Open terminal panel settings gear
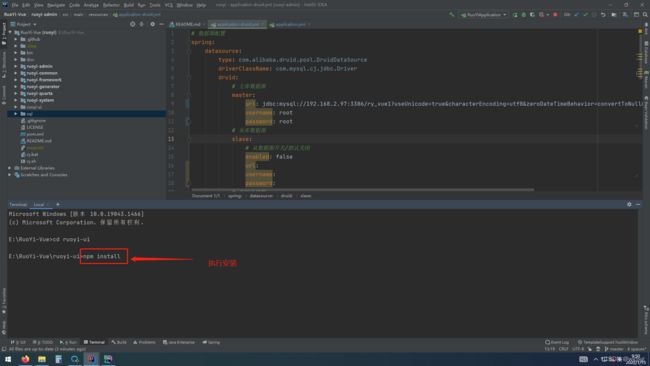The height and width of the screenshot is (366, 650). [x=629, y=204]
